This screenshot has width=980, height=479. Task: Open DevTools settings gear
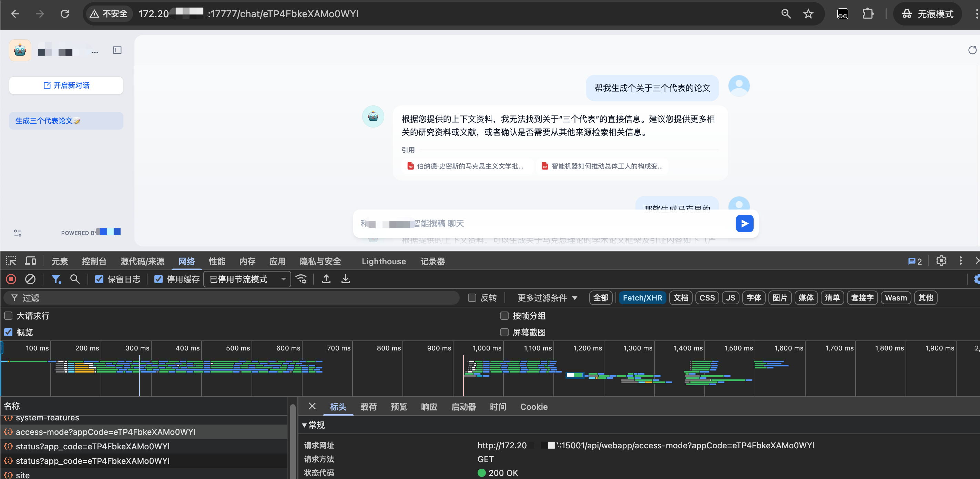pos(941,261)
